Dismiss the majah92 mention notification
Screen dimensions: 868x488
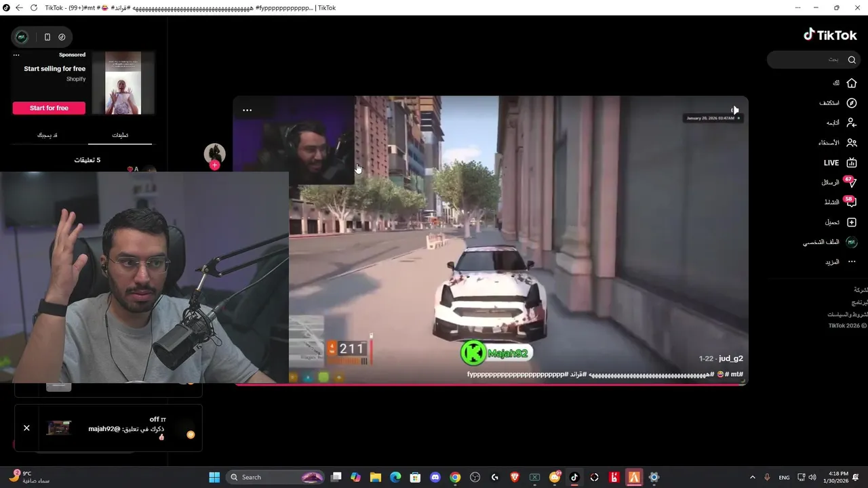tap(26, 428)
